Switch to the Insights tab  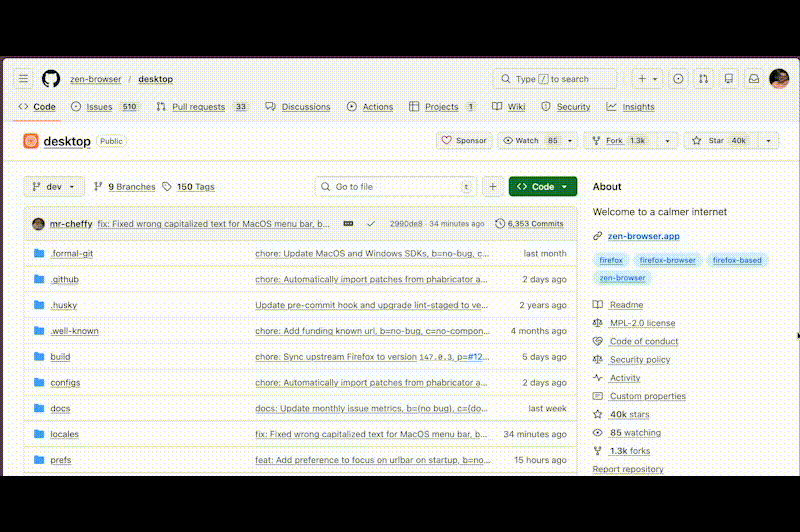coord(631,107)
